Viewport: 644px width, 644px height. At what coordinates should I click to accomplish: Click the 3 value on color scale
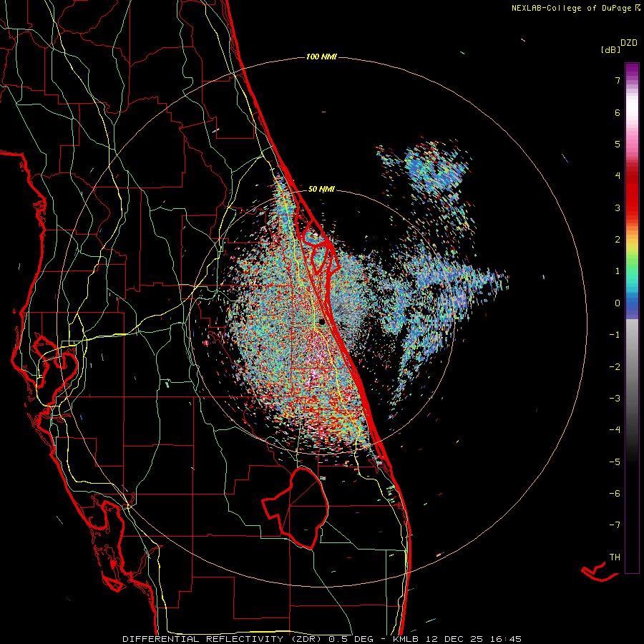[x=618, y=208]
